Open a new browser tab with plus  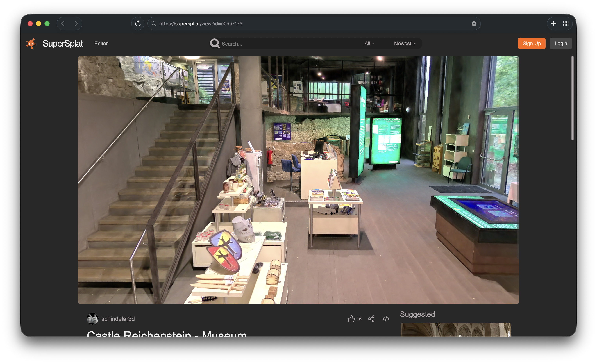tap(553, 24)
